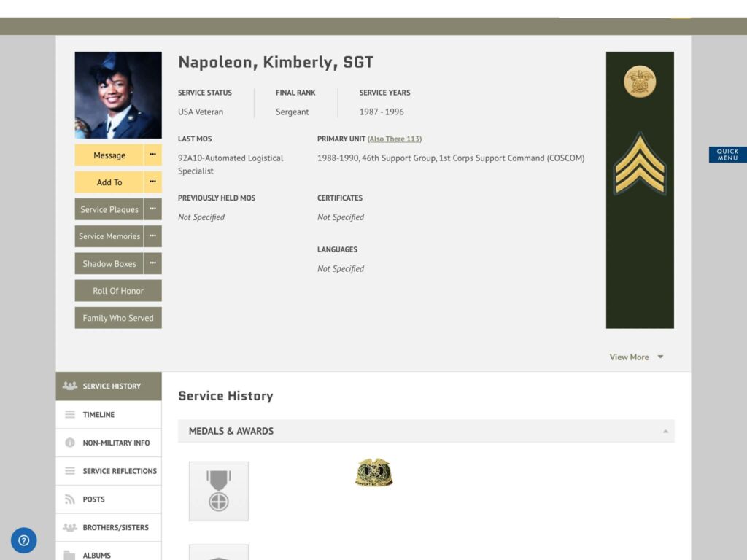The height and width of the screenshot is (560, 747).
Task: Click the Sergeant rank chevron insignia
Action: tap(640, 165)
